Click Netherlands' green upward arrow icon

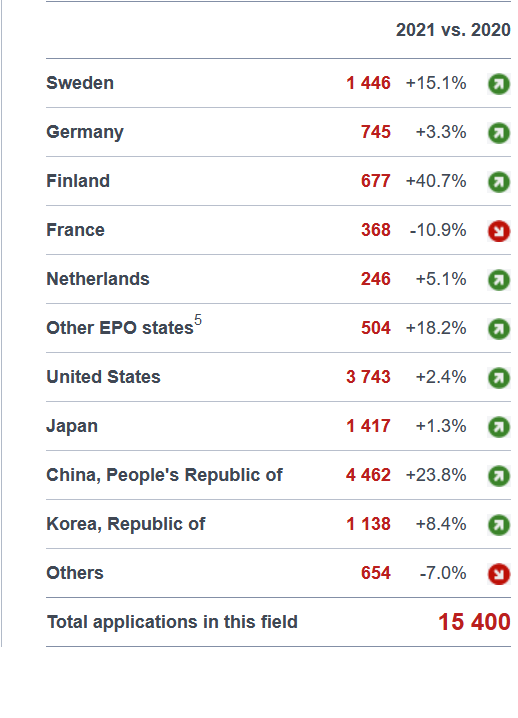coord(499,280)
